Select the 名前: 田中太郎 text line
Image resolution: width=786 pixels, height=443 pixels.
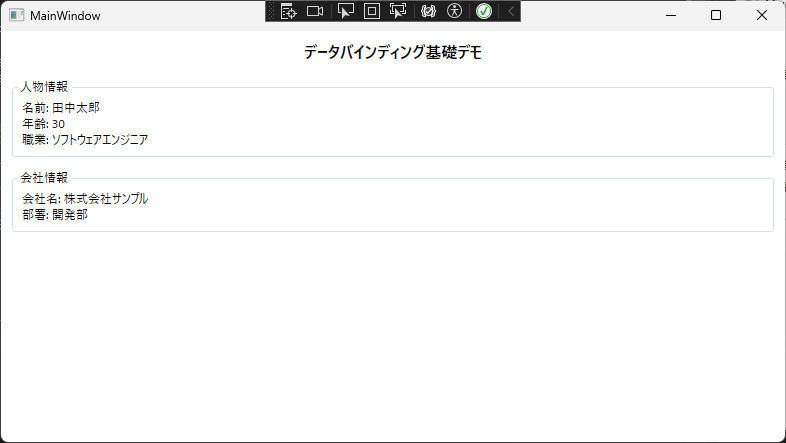tap(61, 108)
